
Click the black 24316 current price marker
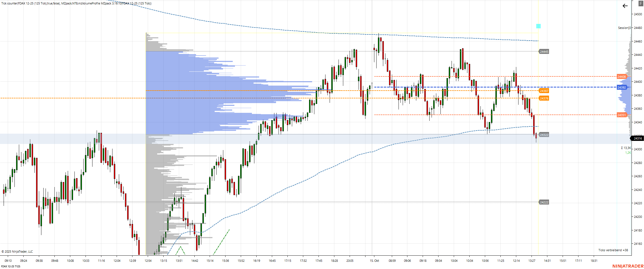pyautogui.click(x=638, y=138)
